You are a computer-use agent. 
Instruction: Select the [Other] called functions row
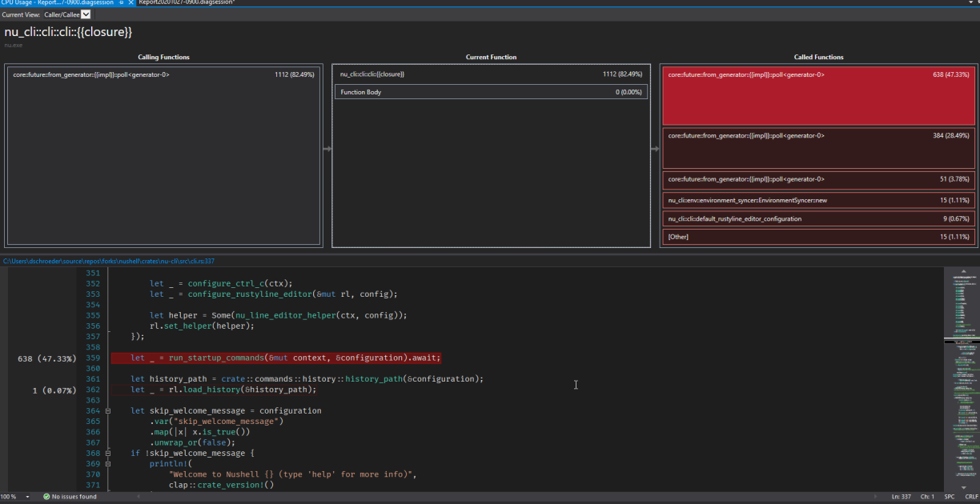(x=818, y=237)
